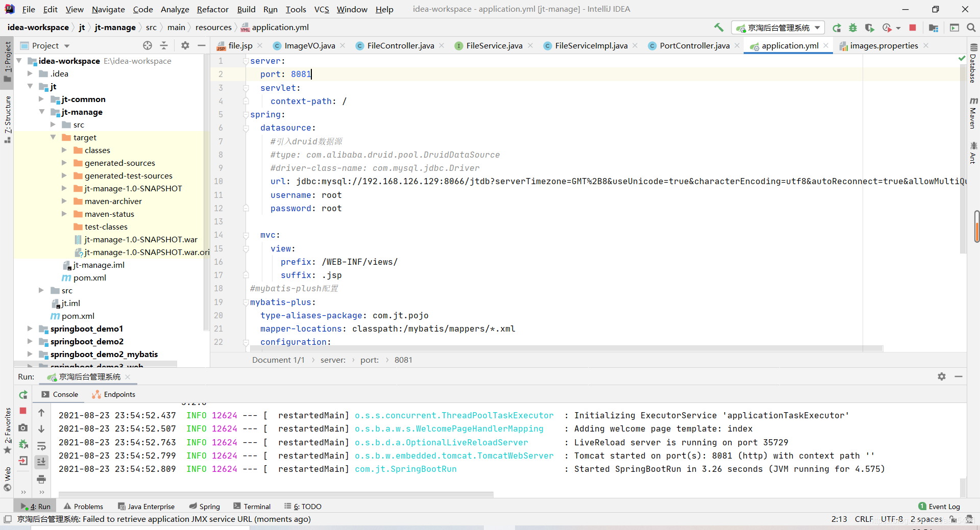Run with coverage icon in toolbar
980x530 pixels.
click(870, 28)
